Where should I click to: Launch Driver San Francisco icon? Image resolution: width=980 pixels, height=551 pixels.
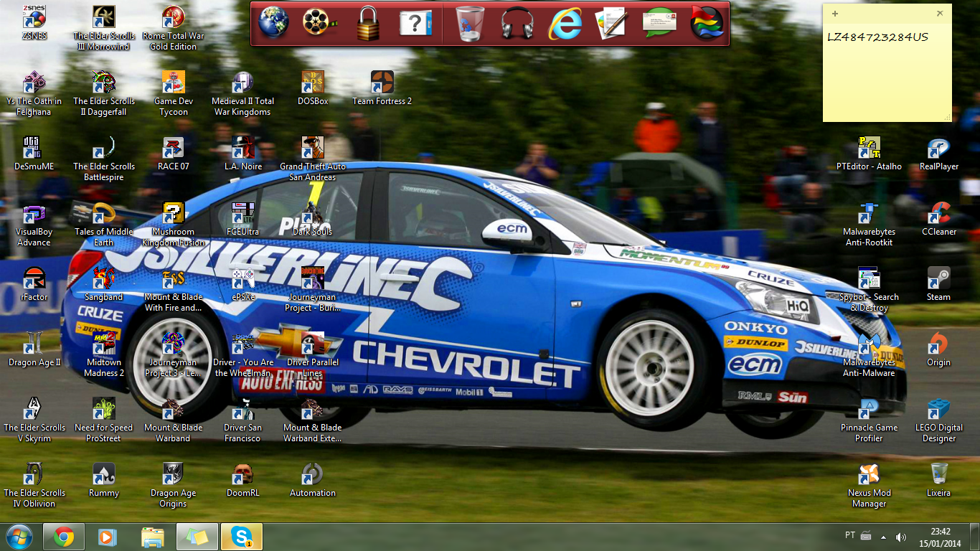click(242, 420)
